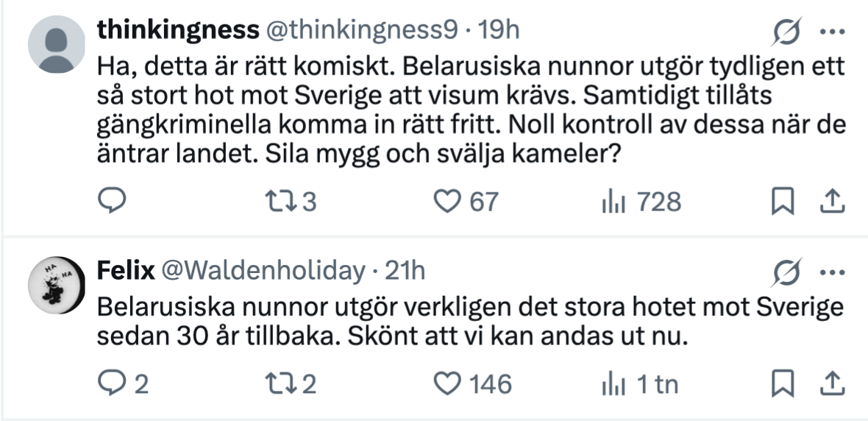Bookmark Felix's post

(783, 383)
